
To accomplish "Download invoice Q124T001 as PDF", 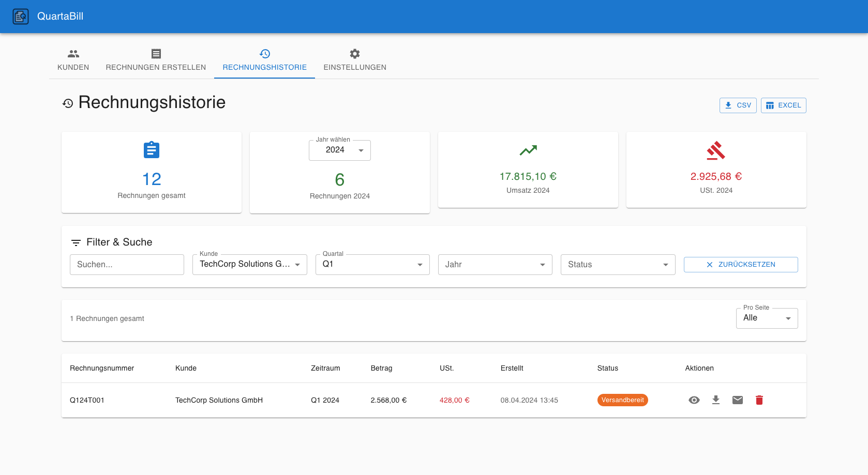I will [x=716, y=400].
